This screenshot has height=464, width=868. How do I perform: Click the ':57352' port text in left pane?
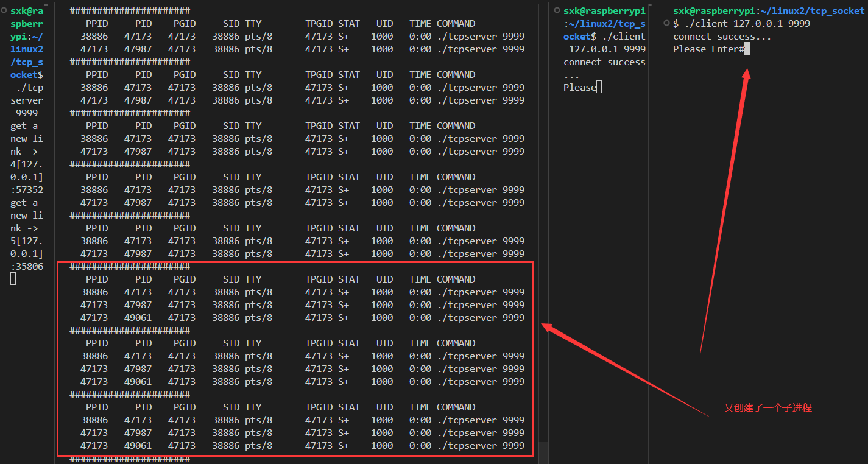(x=27, y=189)
